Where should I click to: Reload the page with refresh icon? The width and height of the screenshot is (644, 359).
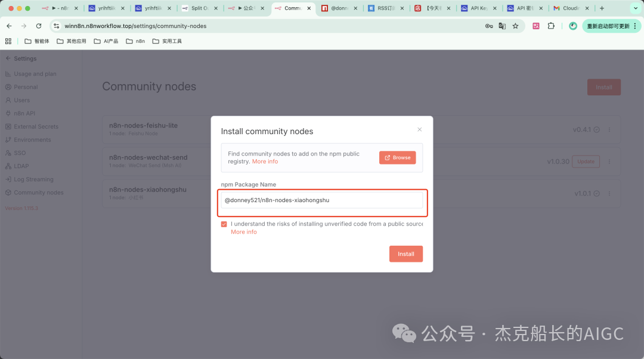coord(39,26)
